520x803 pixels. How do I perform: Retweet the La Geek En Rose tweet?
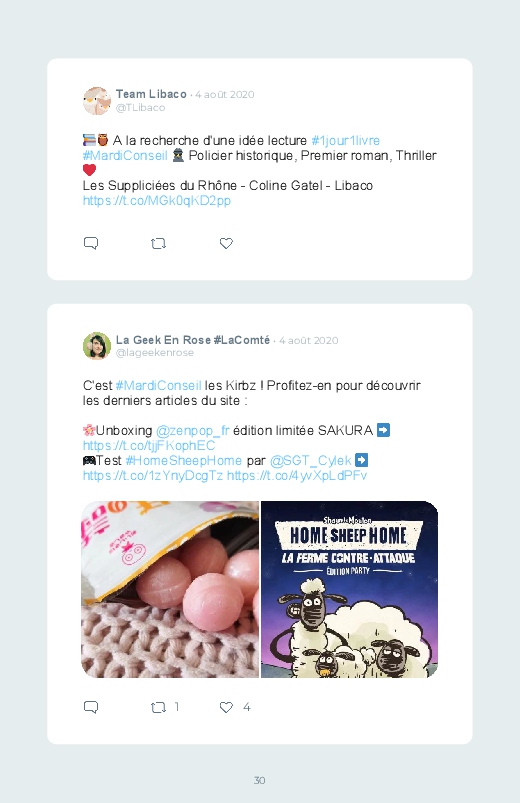(158, 708)
